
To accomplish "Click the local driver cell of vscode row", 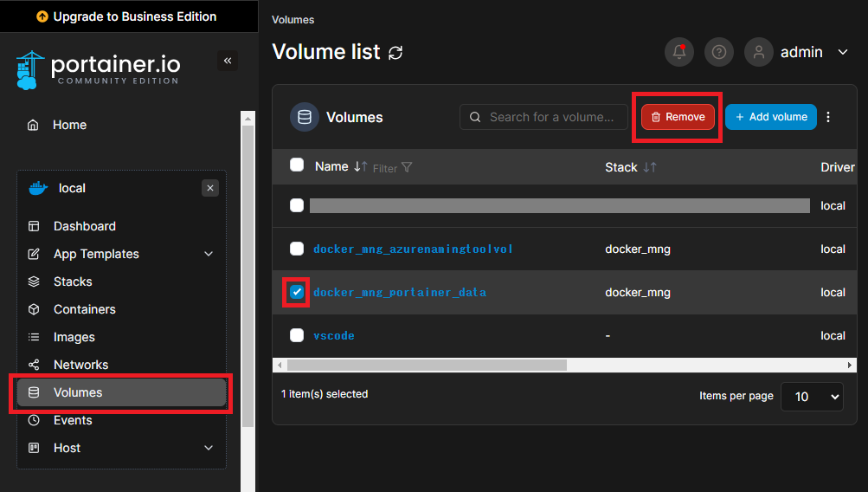I will pyautogui.click(x=833, y=336).
